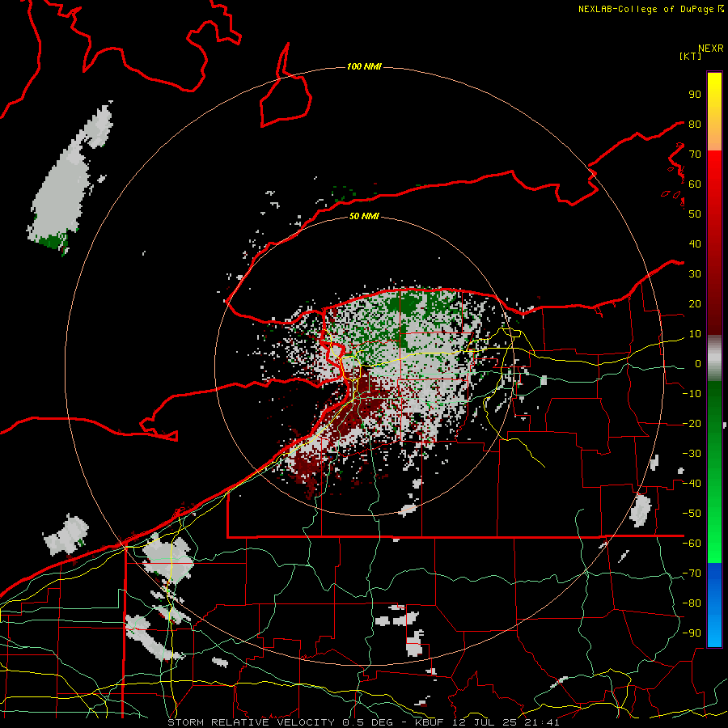Click the -60 value on velocity scale
Viewport: 728px width, 728px height.
coord(692,544)
